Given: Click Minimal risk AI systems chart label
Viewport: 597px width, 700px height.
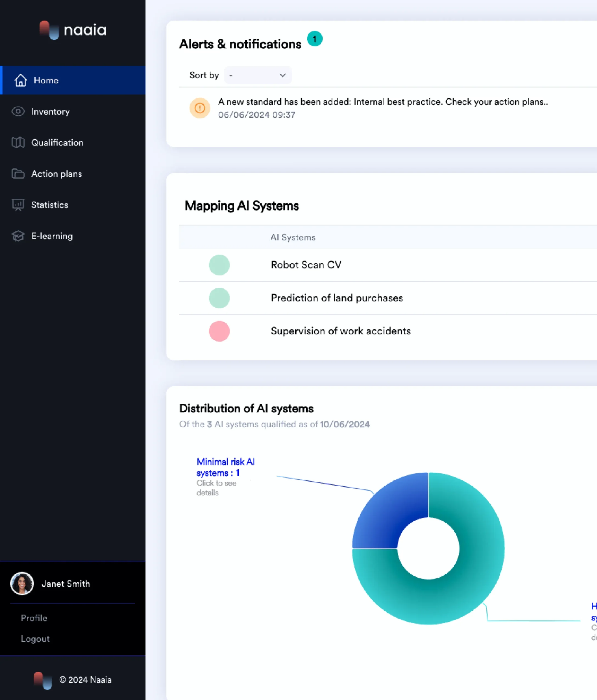Looking at the screenshot, I should point(225,467).
